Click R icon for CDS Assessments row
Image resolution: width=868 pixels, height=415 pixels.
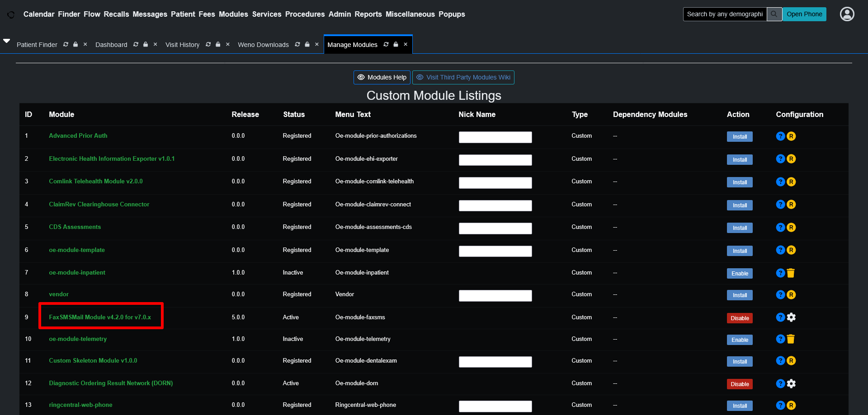[791, 227]
